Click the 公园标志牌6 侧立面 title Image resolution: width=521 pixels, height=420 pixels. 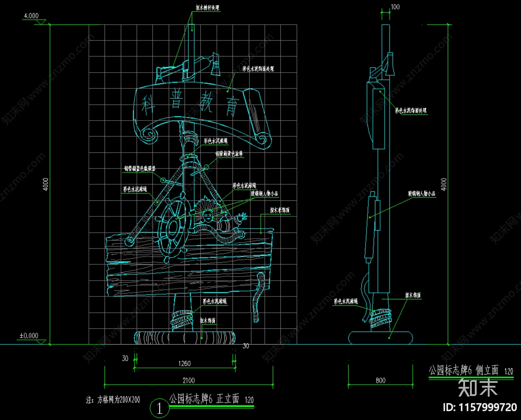463,370
